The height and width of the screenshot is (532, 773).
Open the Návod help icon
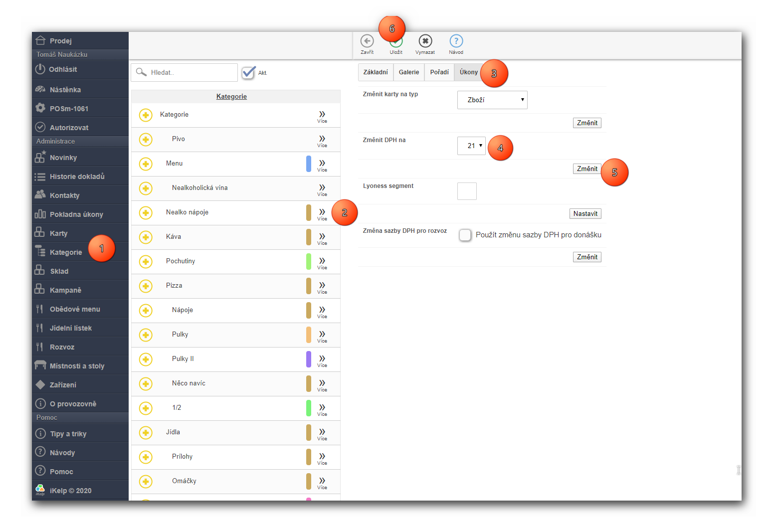pyautogui.click(x=456, y=41)
